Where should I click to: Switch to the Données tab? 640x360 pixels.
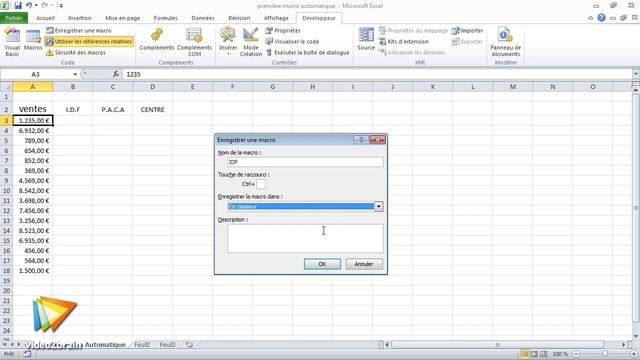click(202, 18)
